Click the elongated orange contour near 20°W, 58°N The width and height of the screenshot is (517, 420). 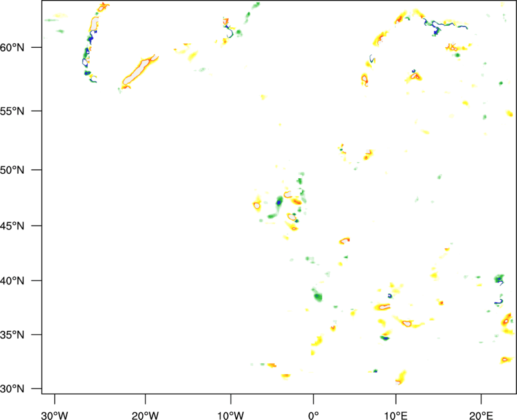point(140,72)
